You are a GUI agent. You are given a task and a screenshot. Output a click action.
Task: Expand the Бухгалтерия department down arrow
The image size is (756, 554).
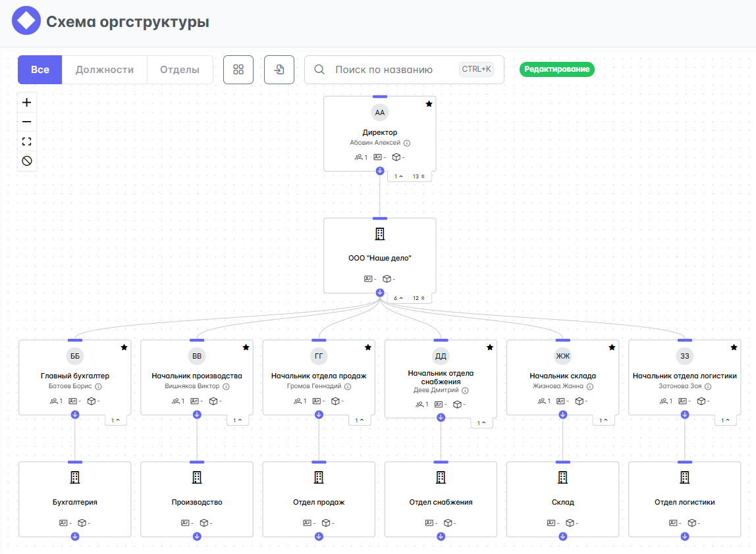(75, 536)
